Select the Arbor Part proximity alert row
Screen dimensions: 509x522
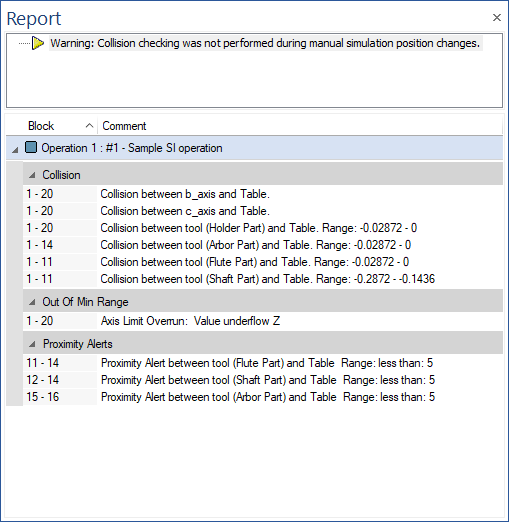click(x=263, y=397)
